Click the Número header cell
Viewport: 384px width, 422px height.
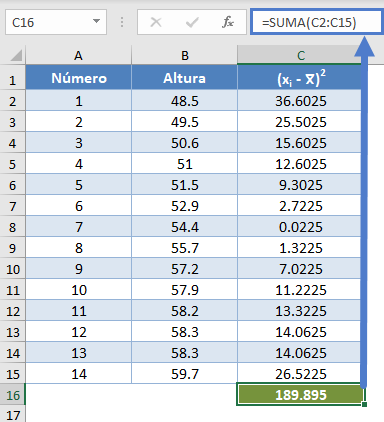(79, 78)
